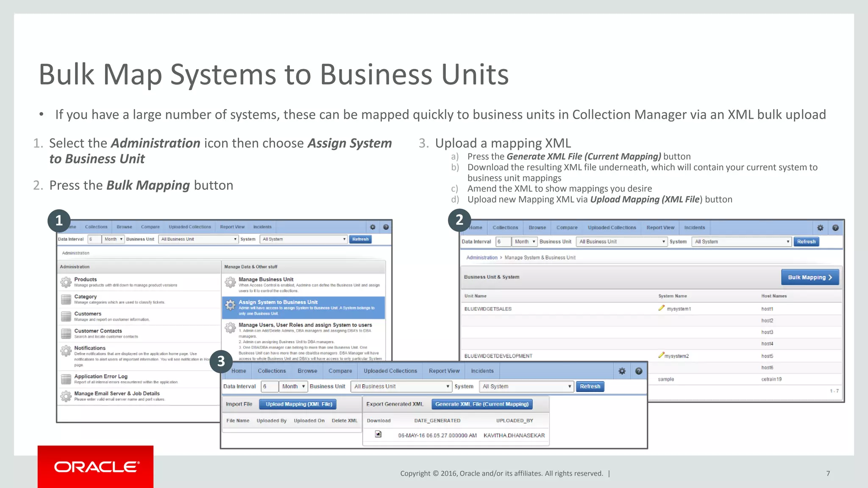Open All System dropdown in screenshot 2

(742, 242)
